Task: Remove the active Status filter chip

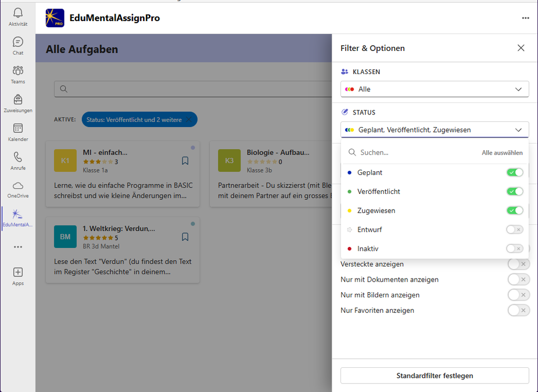Action: pyautogui.click(x=189, y=119)
